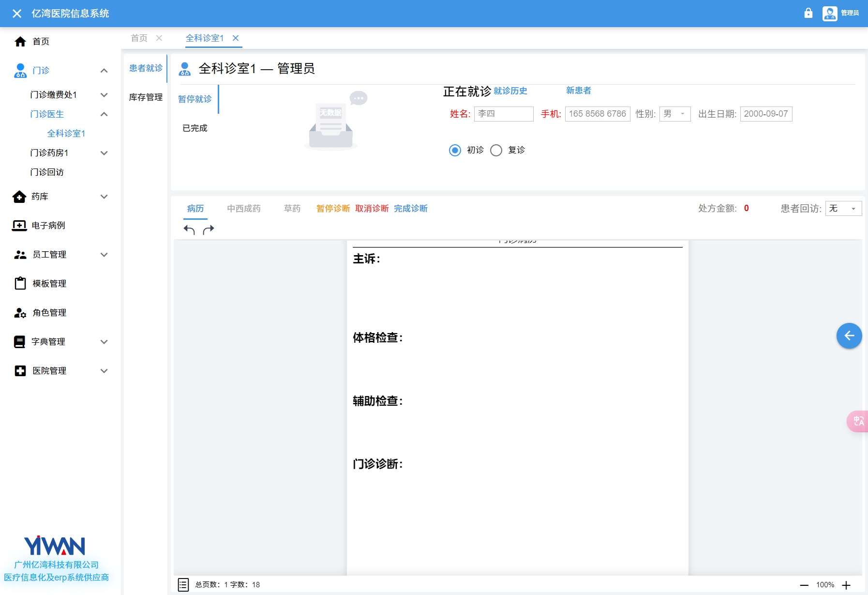Click 取消诊断 button
The width and height of the screenshot is (868, 595).
click(372, 208)
